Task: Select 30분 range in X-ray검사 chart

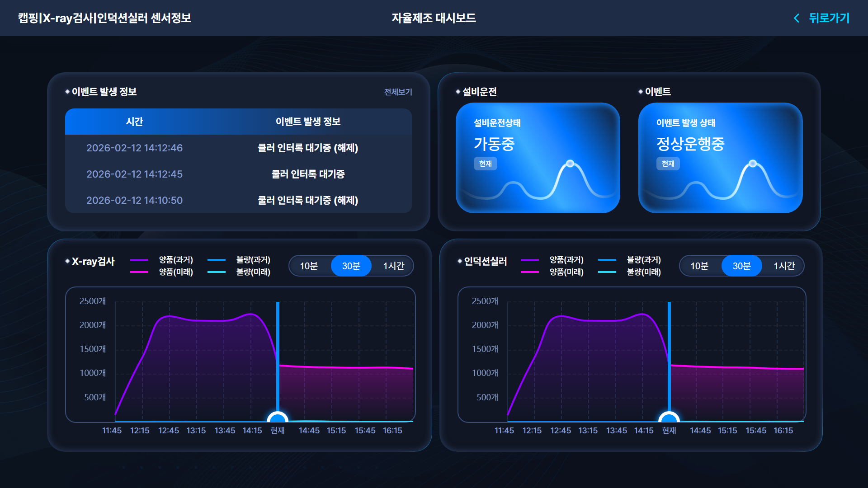Action: (351, 266)
